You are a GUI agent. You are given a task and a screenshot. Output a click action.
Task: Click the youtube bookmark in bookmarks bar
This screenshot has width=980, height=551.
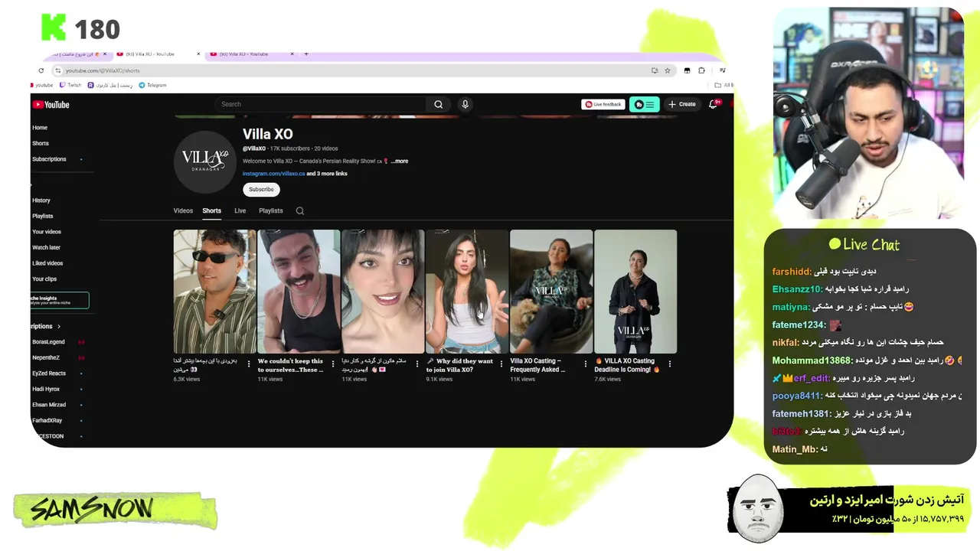(42, 85)
